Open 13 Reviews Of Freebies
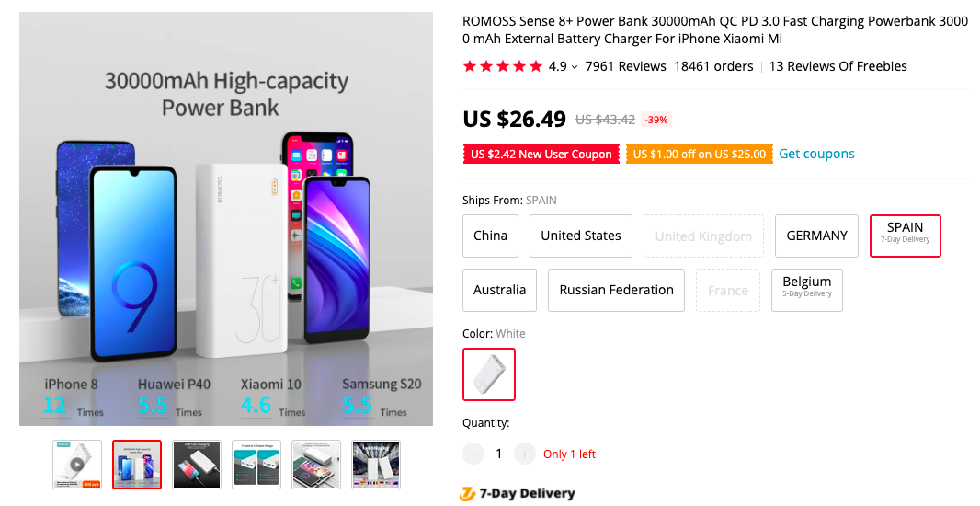This screenshot has width=980, height=506. 838,66
